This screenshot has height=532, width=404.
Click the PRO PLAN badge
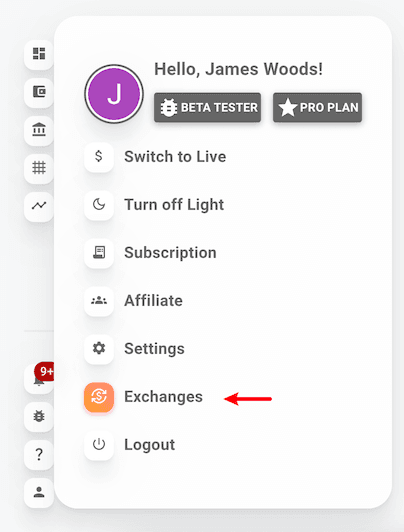318,108
